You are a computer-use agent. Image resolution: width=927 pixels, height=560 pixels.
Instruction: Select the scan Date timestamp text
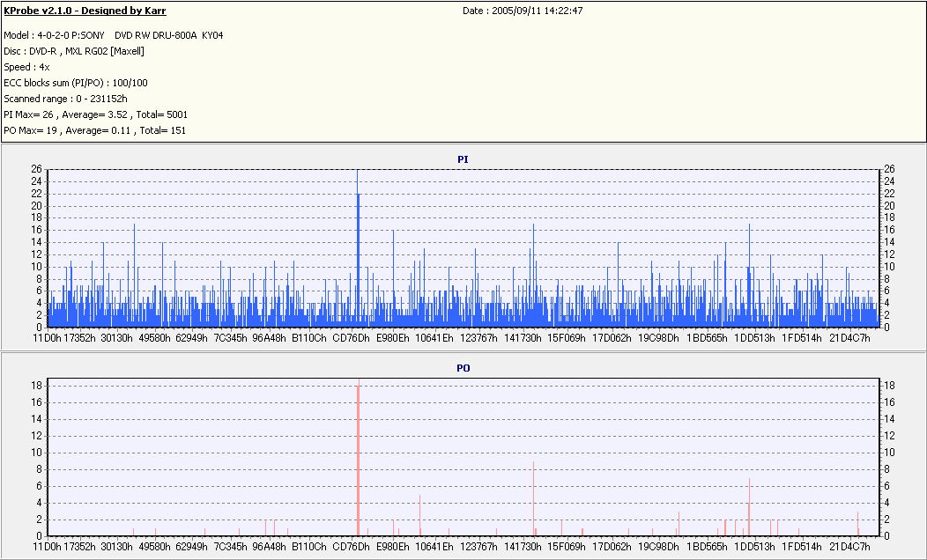[x=523, y=11]
